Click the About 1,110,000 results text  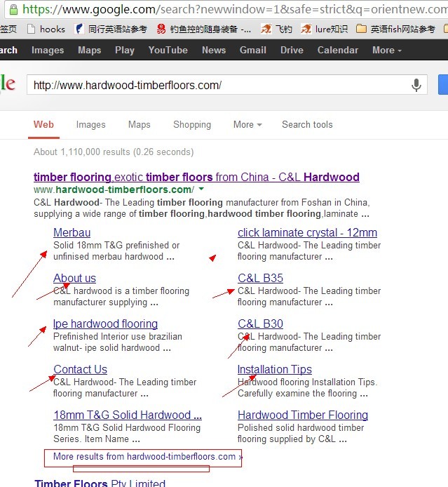click(x=114, y=152)
